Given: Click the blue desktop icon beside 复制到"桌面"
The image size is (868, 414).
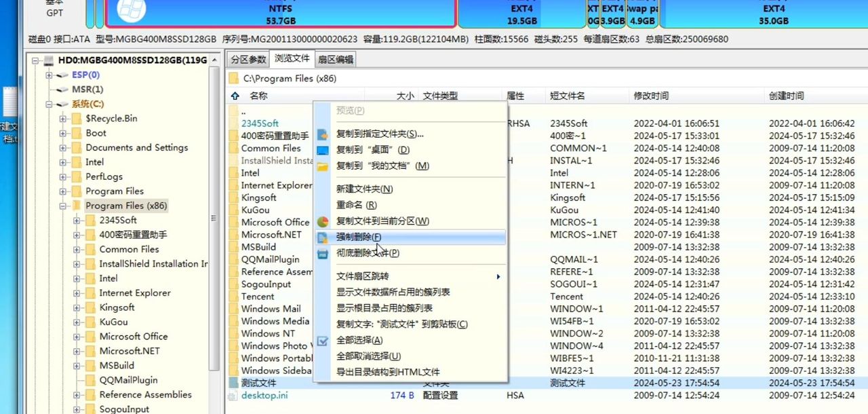Looking at the screenshot, I should 323,150.
